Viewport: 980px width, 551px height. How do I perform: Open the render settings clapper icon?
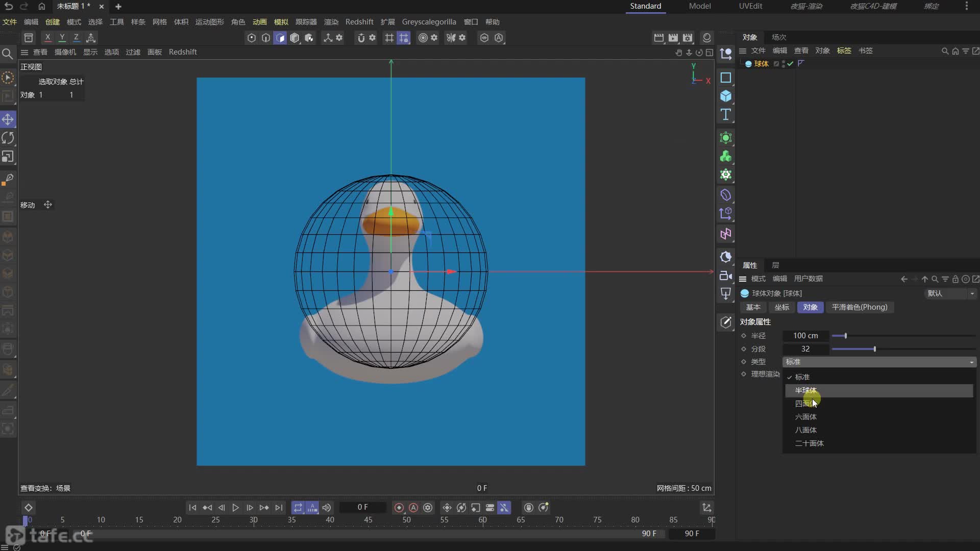[x=688, y=38]
